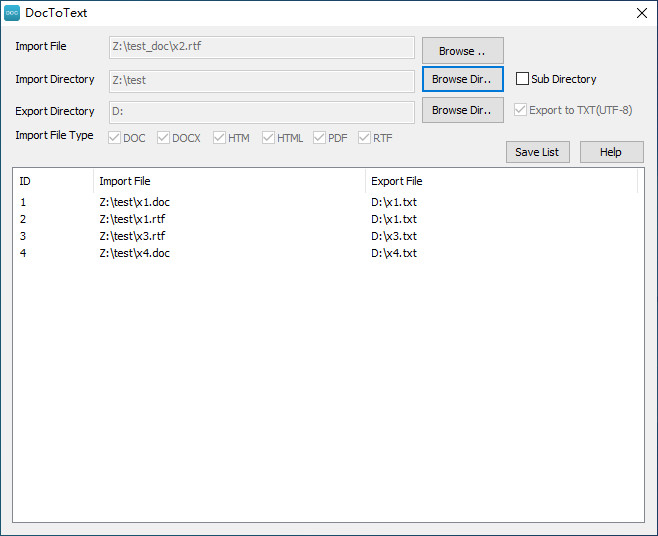Click the Import Directory path field

tap(262, 81)
